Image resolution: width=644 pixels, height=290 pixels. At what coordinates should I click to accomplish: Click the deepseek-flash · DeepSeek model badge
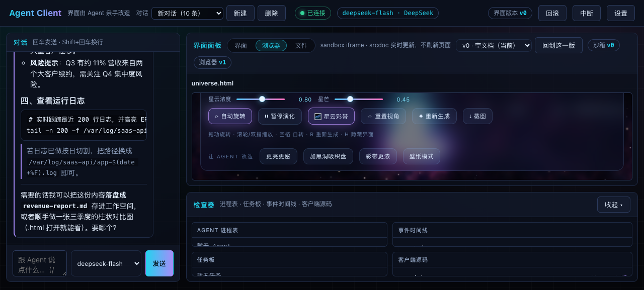point(388,13)
